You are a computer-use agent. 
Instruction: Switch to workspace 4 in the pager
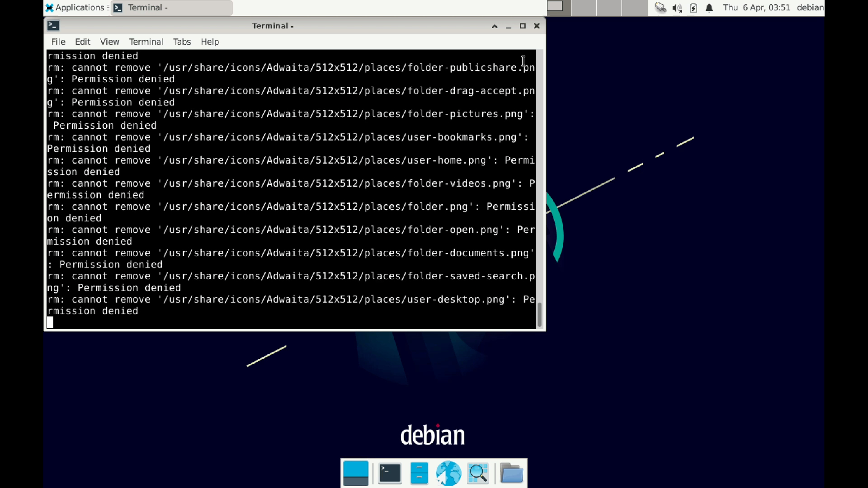click(634, 8)
